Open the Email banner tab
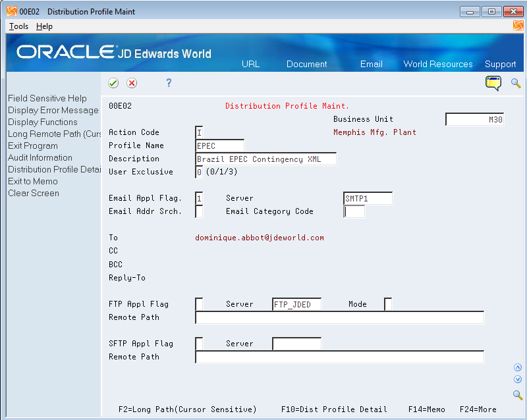Screen dimensions: 527x420 click(x=372, y=64)
